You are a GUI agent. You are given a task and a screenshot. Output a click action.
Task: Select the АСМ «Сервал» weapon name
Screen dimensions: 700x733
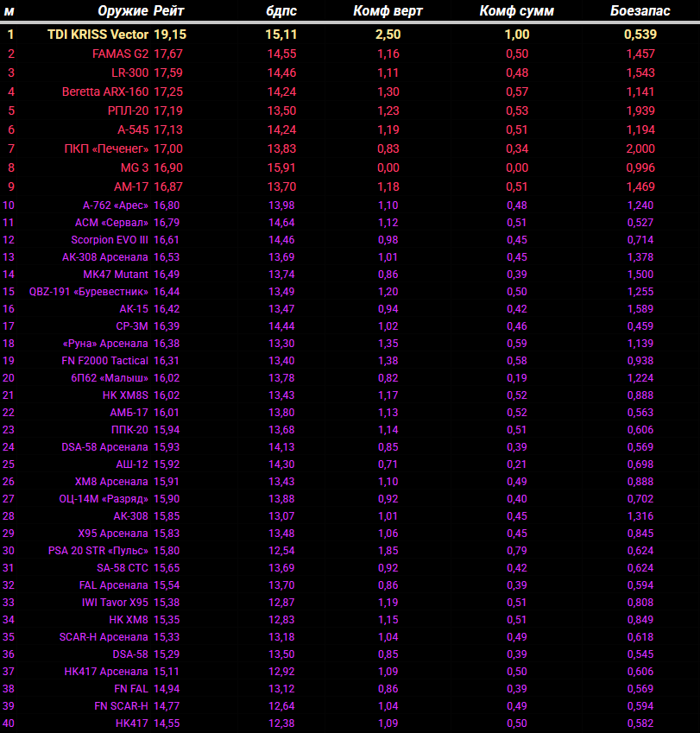(x=111, y=223)
